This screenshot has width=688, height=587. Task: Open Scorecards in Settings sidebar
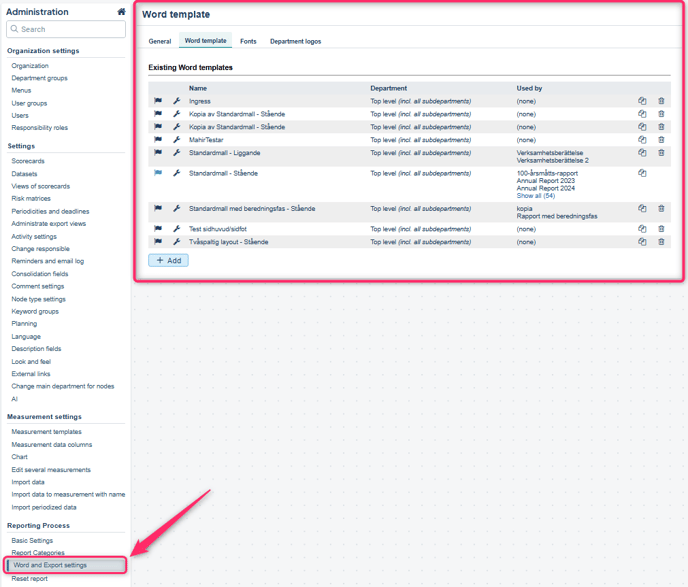click(28, 161)
